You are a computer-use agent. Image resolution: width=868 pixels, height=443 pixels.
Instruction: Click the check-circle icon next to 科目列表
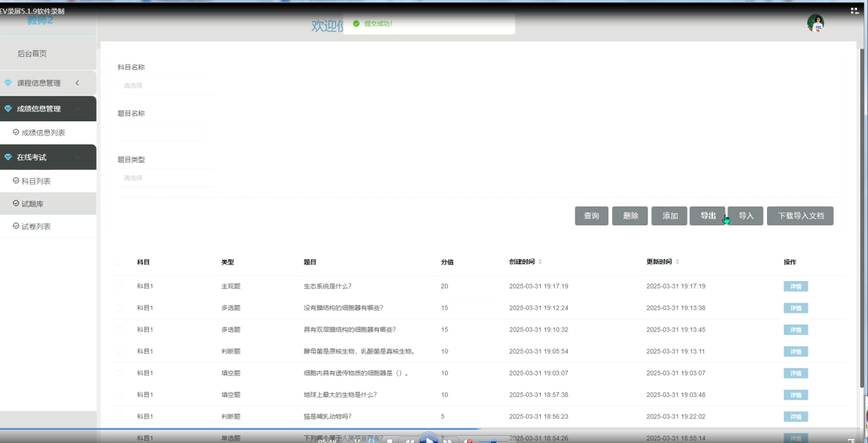[16, 181]
